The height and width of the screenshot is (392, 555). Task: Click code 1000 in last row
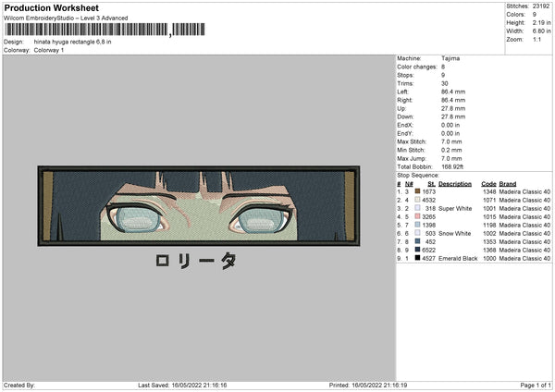pyautogui.click(x=489, y=258)
